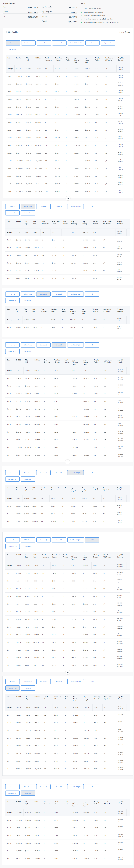The width and height of the screenshot is (134, 868).
Task: Select the Gold tab in the topmost tab row
Action: pyautogui.click(x=92, y=43)
